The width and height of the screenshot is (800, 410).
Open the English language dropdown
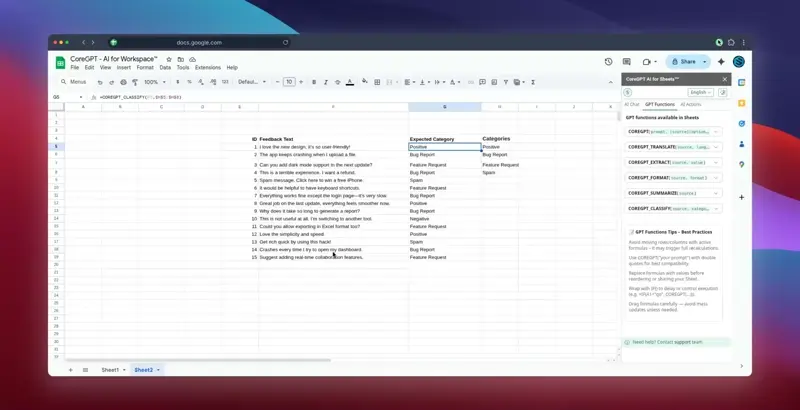(701, 92)
